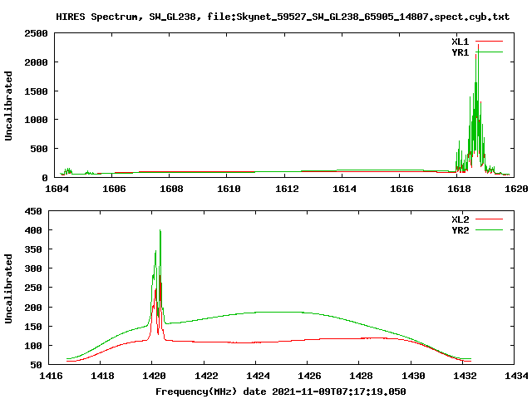Click the XL1 legend label
Screen dimensions: 532x399
click(x=460, y=42)
